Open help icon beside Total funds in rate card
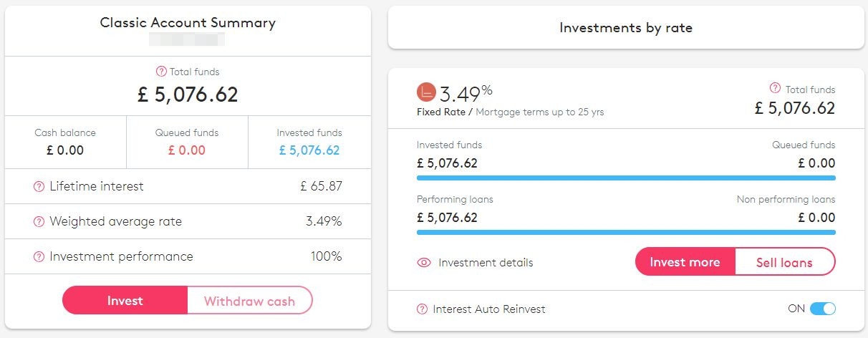 [775, 88]
